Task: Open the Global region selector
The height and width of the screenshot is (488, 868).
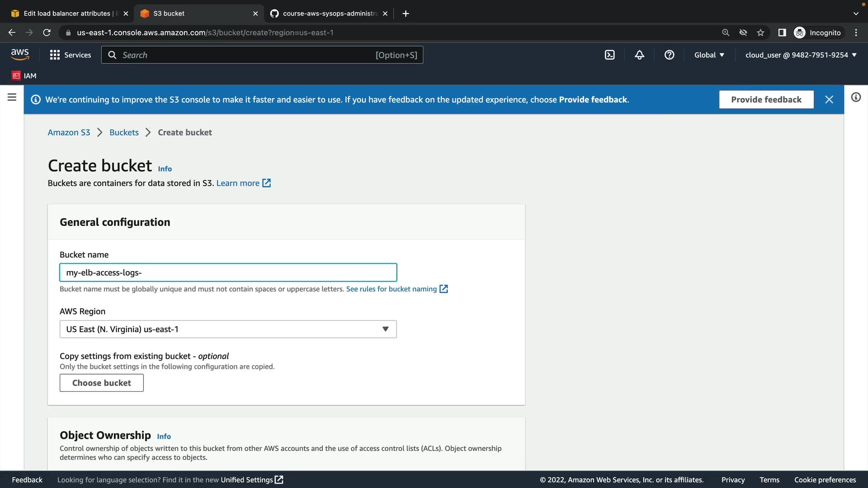Action: pyautogui.click(x=709, y=55)
